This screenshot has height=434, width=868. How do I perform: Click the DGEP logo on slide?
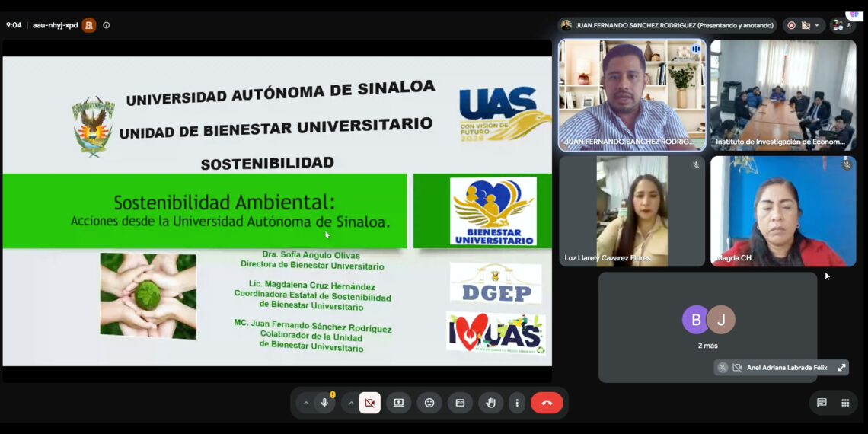496,283
